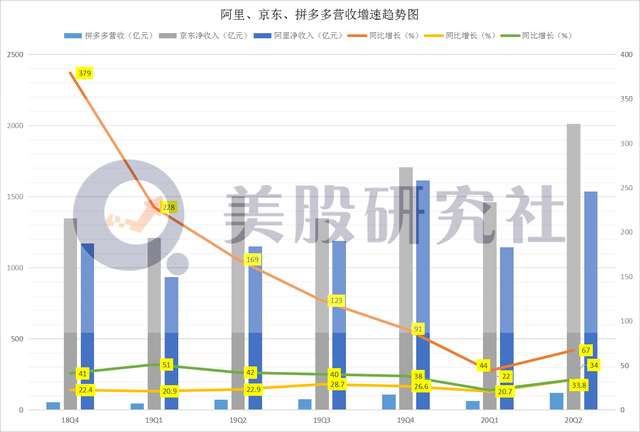
Task: Select legend entry 拼多多营收（亿元）
Action: (x=109, y=36)
